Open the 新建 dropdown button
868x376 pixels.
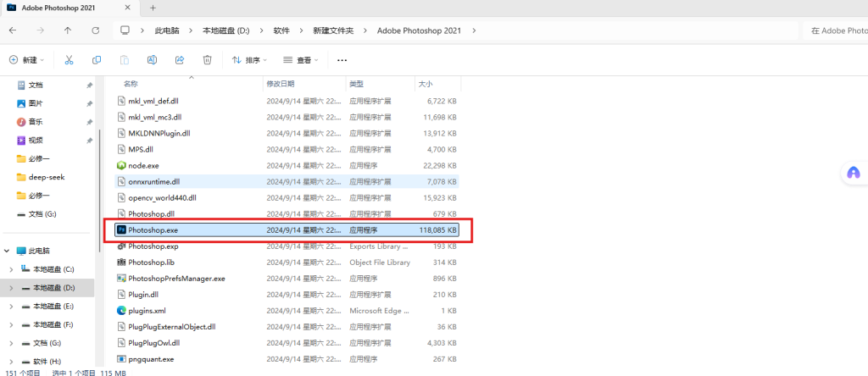(x=26, y=60)
